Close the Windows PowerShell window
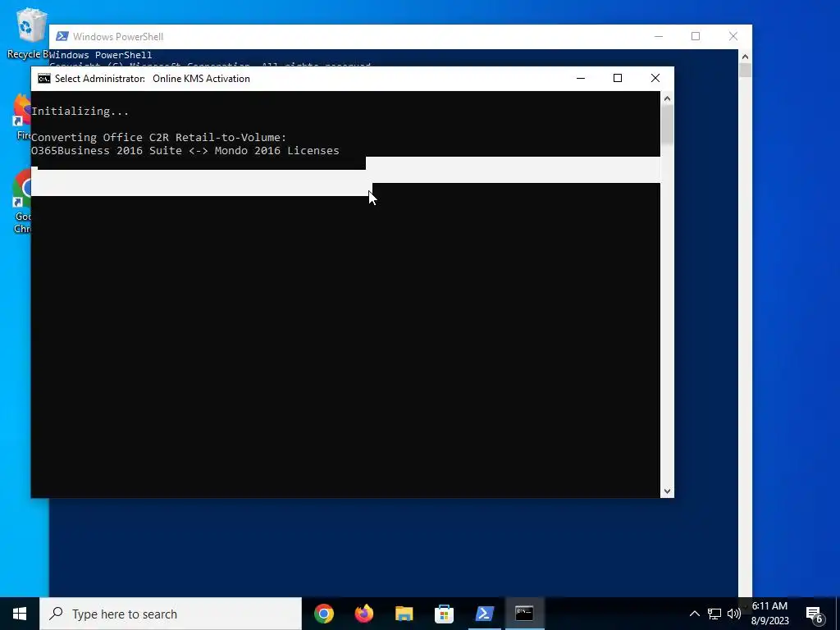Image resolution: width=840 pixels, height=630 pixels. [x=733, y=36]
